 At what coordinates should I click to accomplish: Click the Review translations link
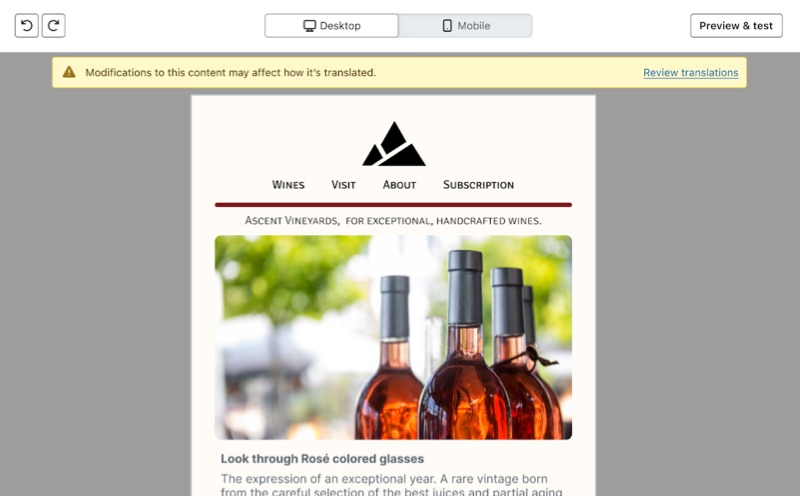pos(690,72)
